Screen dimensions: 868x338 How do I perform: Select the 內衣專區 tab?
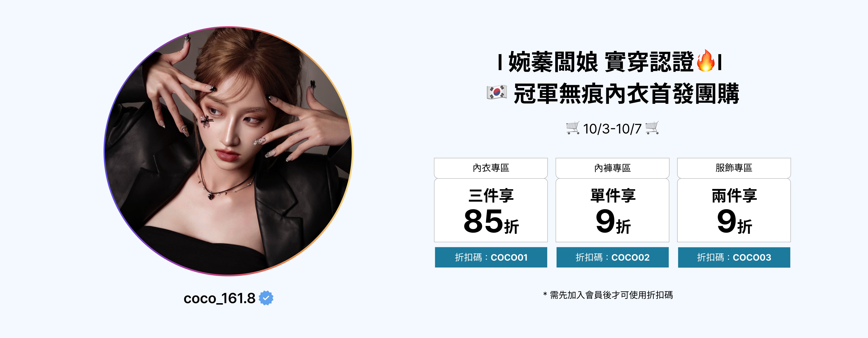[491, 168]
